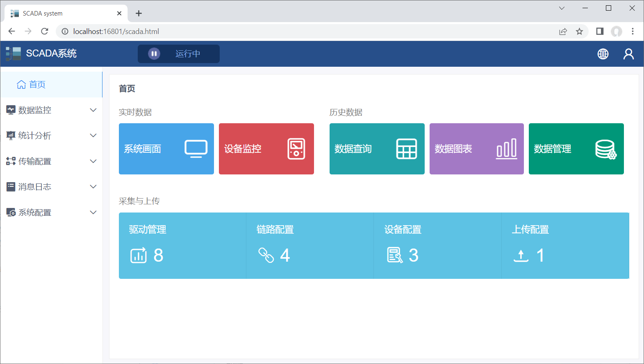
Task: Open the 驱动管理 tile
Action: tap(182, 246)
